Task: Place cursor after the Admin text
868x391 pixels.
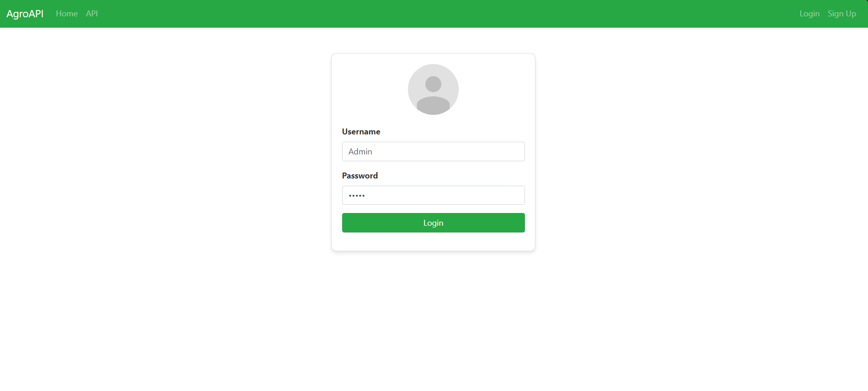Action: (373, 152)
